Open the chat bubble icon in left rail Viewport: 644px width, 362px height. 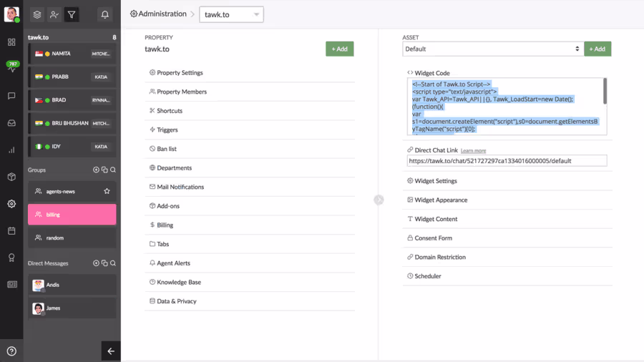click(11, 96)
